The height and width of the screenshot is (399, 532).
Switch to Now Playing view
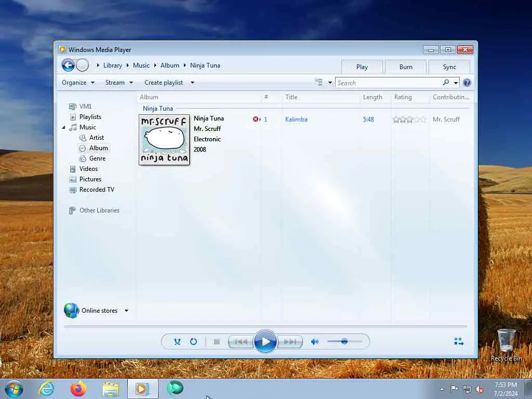click(459, 341)
